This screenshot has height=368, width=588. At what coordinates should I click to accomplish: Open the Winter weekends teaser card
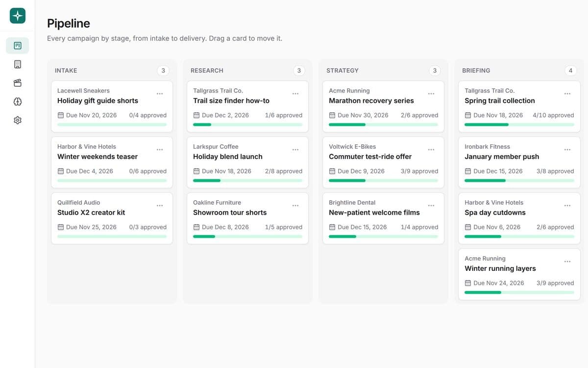(112, 162)
